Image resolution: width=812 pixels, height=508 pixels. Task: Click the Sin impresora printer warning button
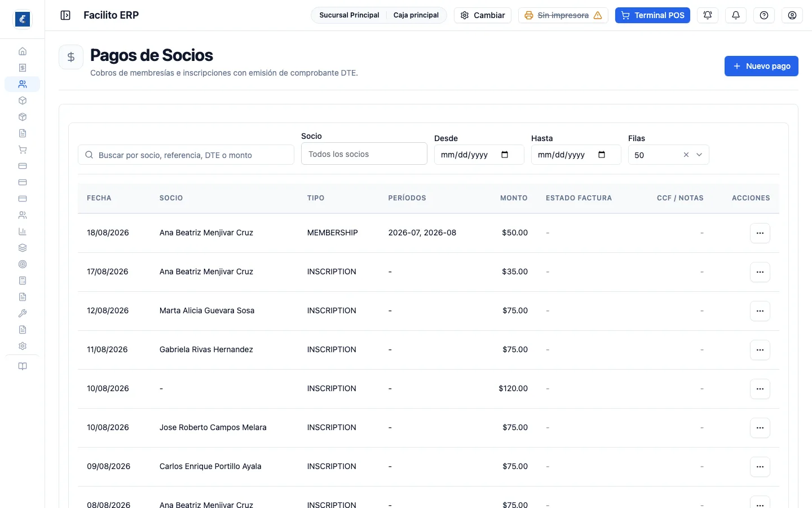563,15
